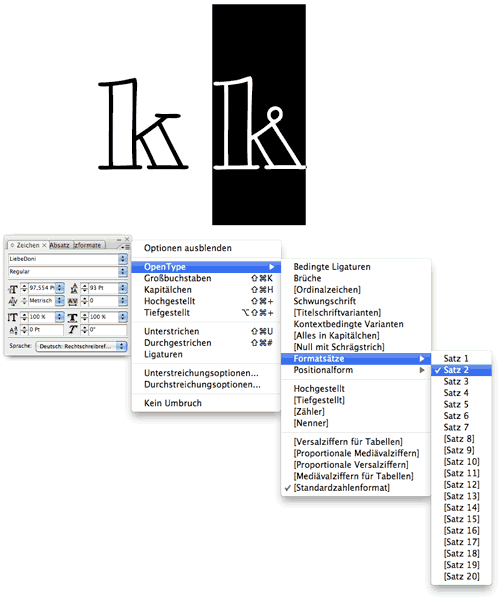Click the skew italic T icon

point(73,330)
